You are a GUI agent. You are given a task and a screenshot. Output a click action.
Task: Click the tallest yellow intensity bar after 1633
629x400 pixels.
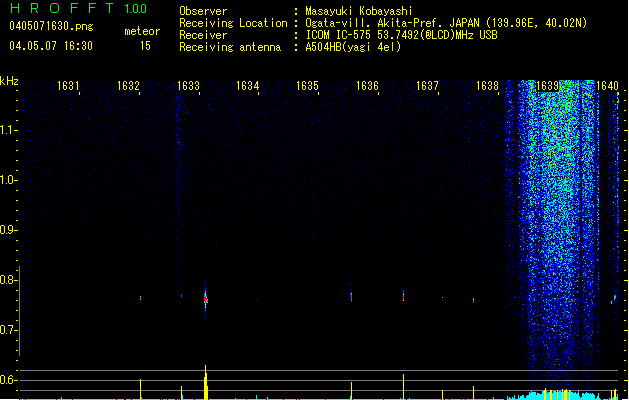205,382
